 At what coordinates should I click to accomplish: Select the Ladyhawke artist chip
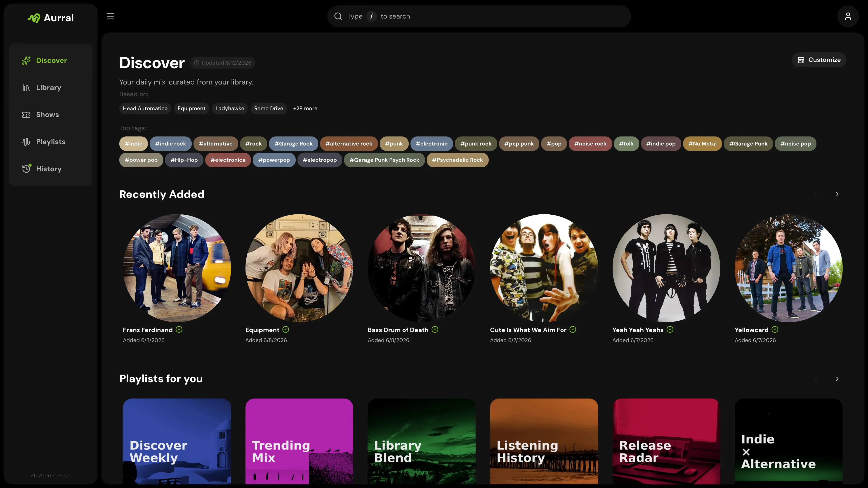coord(230,108)
